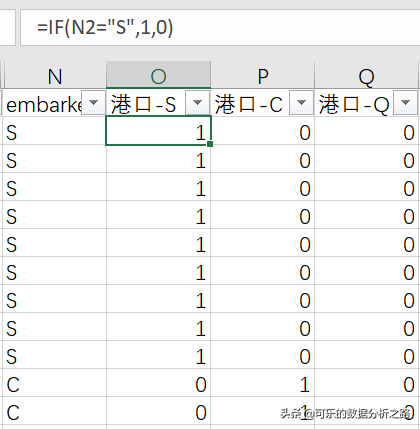The image size is (420, 429).
Task: Open the 港口-C column filter dropdown
Action: (x=301, y=103)
